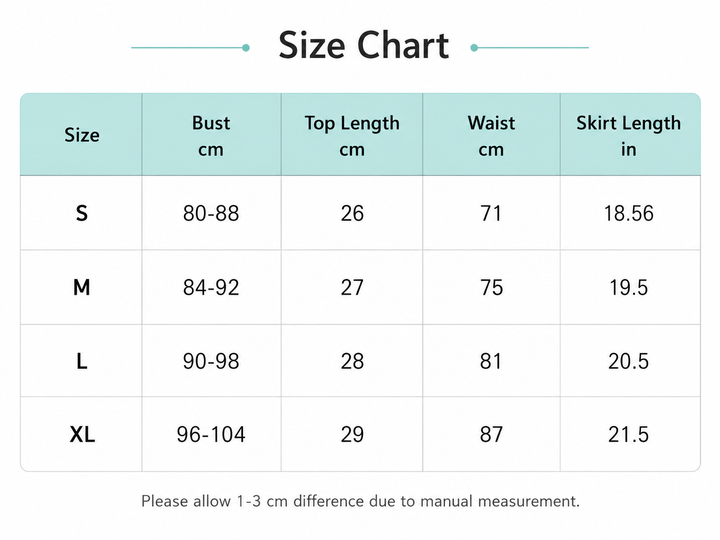Click the 80-88 bust value
Screen dimensions: 720x540
point(211,214)
